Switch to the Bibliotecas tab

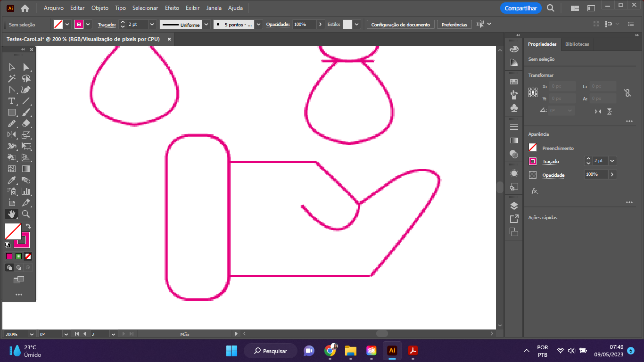point(577,44)
